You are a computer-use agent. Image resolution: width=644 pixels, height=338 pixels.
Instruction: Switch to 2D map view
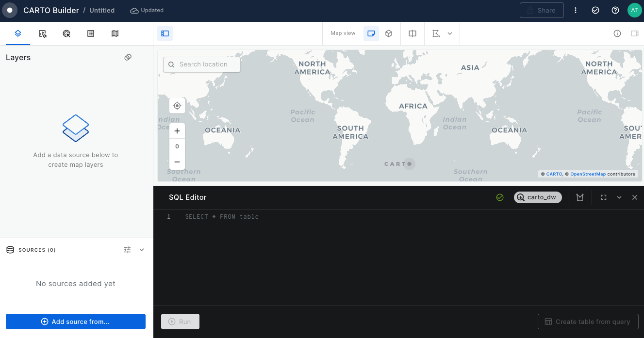(x=371, y=33)
